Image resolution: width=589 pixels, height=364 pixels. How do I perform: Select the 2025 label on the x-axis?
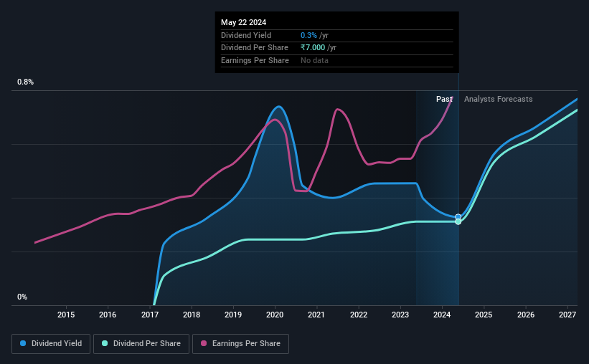click(484, 315)
